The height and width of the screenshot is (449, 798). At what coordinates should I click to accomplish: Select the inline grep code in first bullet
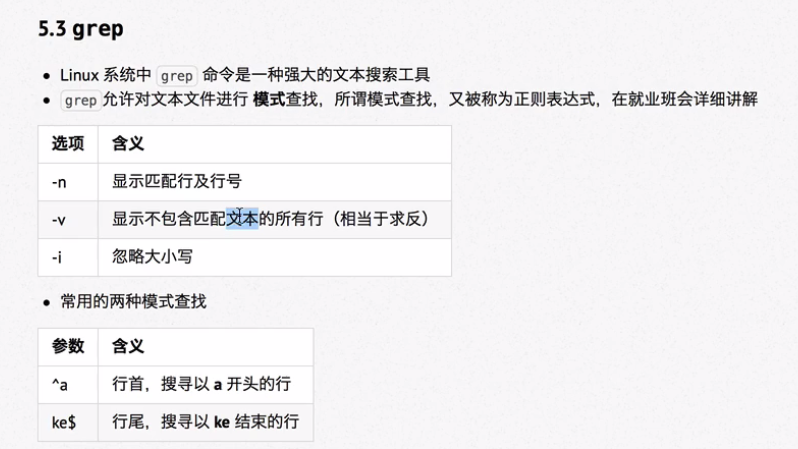click(x=177, y=76)
